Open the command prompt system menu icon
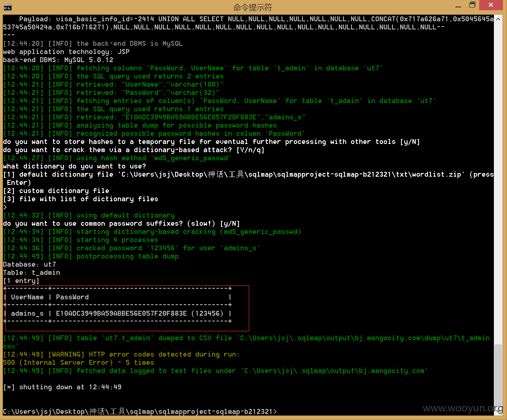507x420 pixels. (x=7, y=7)
